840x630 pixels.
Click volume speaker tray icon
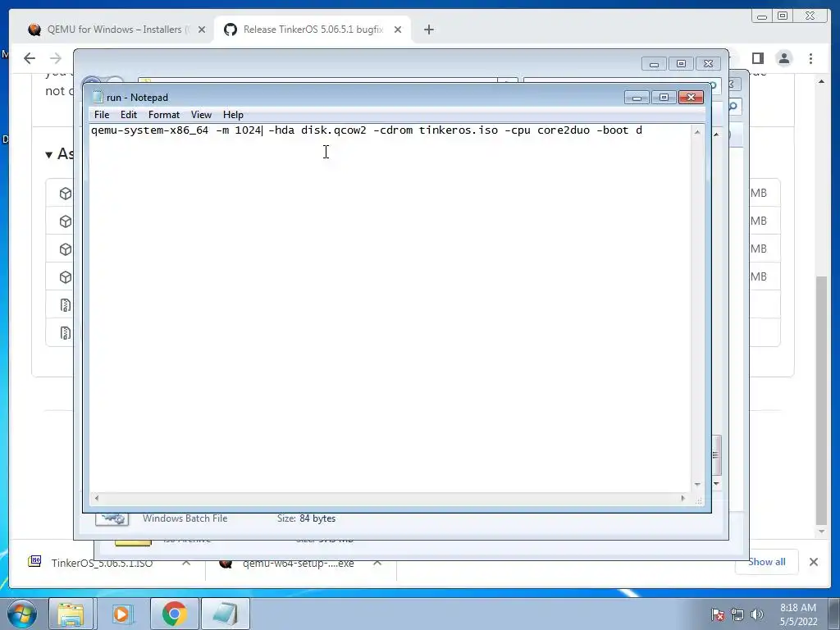pyautogui.click(x=757, y=614)
